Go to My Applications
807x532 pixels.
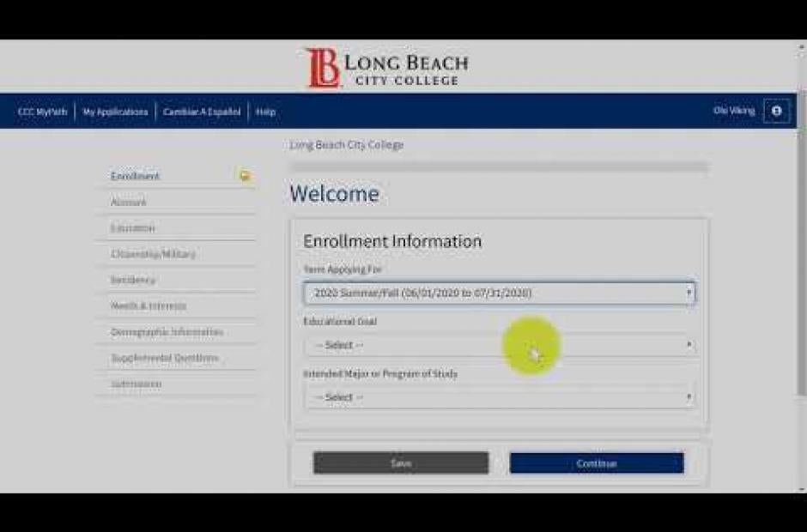[x=115, y=112]
